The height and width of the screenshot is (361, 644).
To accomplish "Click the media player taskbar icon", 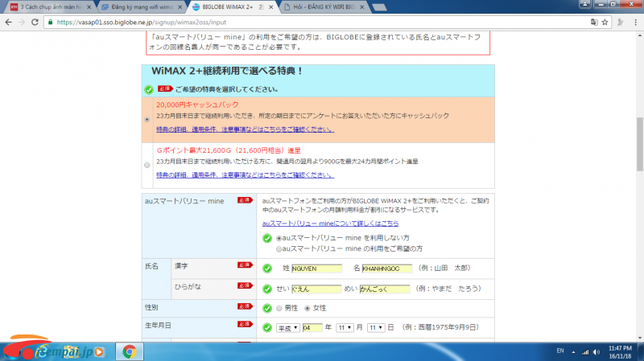I will coord(99,352).
